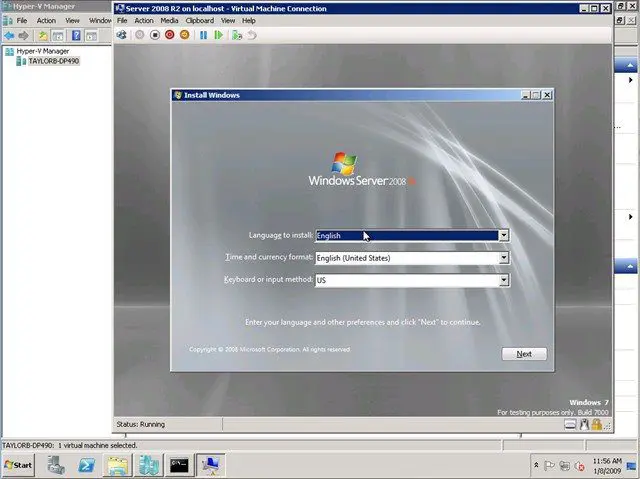Open Help from the Hyper-V Manager toolbar
The height and width of the screenshot is (479, 640).
click(x=76, y=36)
